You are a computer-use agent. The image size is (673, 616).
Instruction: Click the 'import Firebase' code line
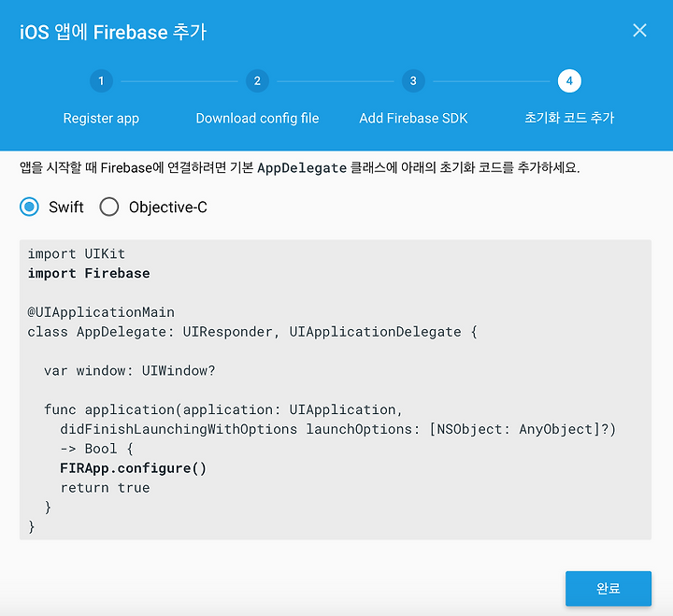[x=89, y=274]
